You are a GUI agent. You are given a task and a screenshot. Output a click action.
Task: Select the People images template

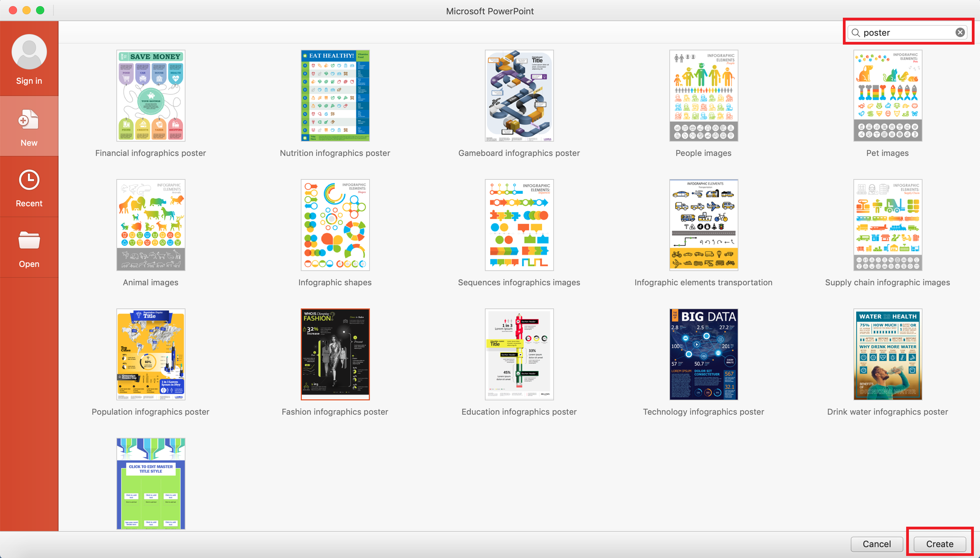[x=703, y=95]
